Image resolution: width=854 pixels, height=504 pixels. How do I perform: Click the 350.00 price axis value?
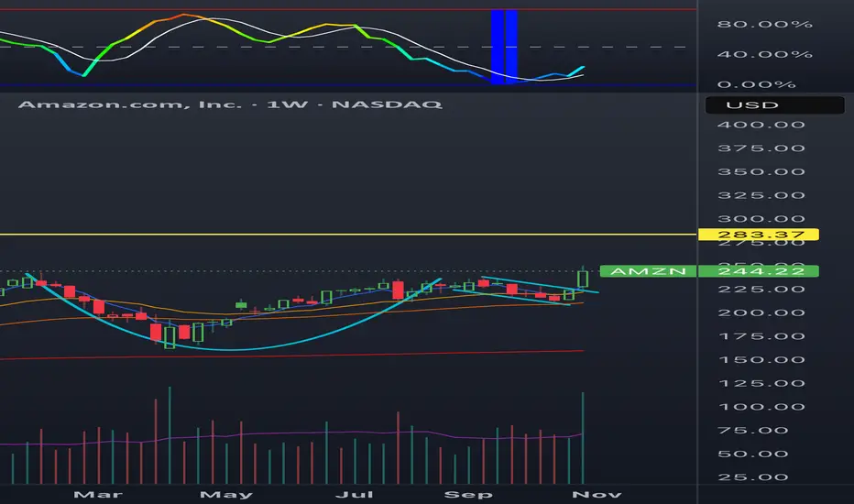pos(761,171)
